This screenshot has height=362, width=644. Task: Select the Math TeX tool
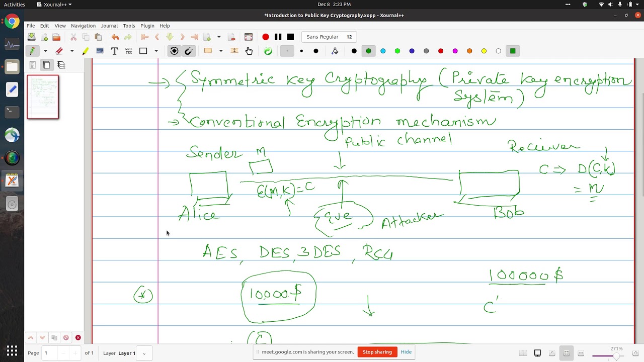(129, 51)
